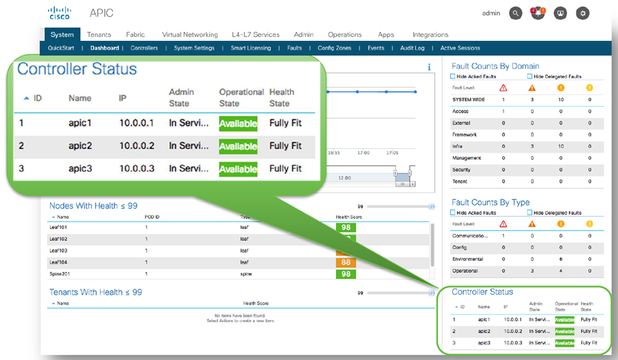
Task: Check Hide Delegated Faults under Fault Counts By Type
Action: 530,213
